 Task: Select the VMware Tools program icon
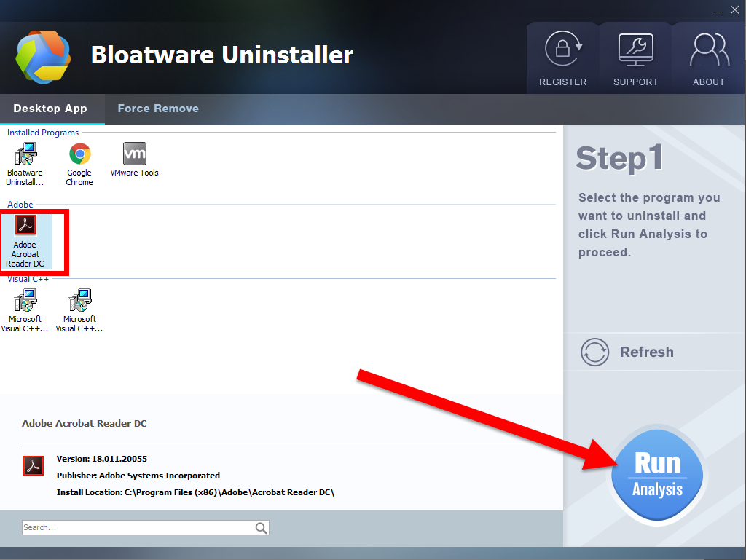(x=135, y=154)
